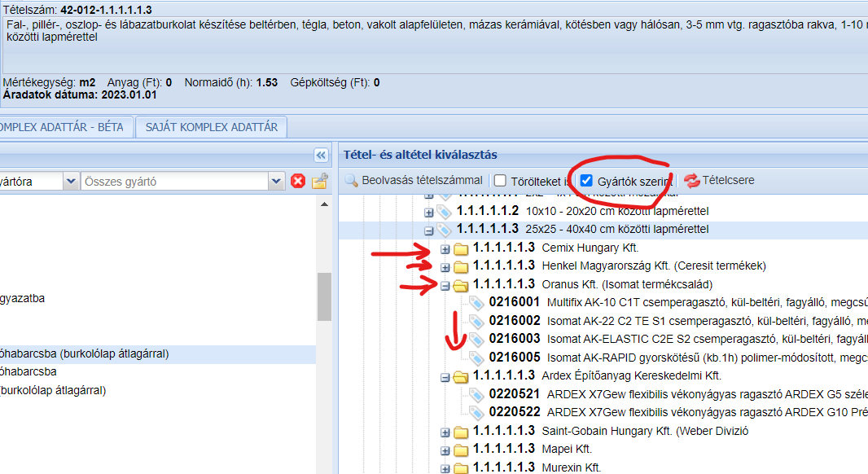Click the open-folder icon beside red X

320,181
